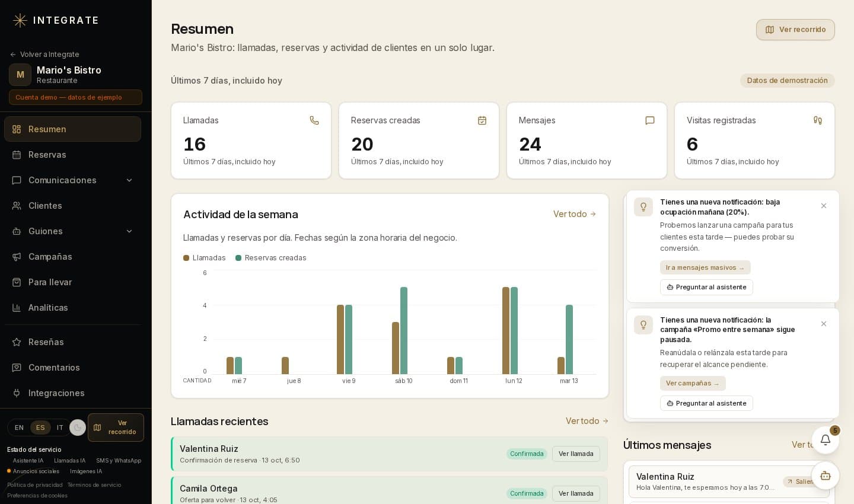Viewport: 854px width, 504px height.
Task: Click Ir a mensajes masivos button
Action: (x=705, y=267)
